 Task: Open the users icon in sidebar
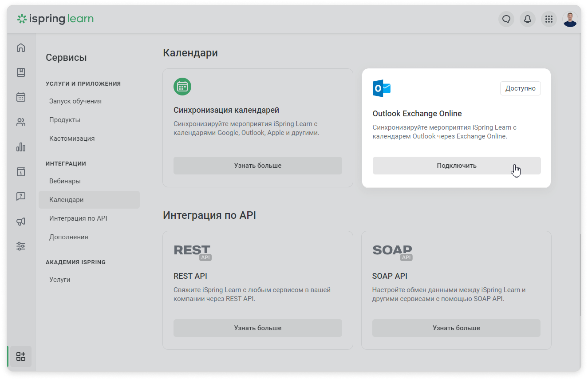[x=21, y=122]
